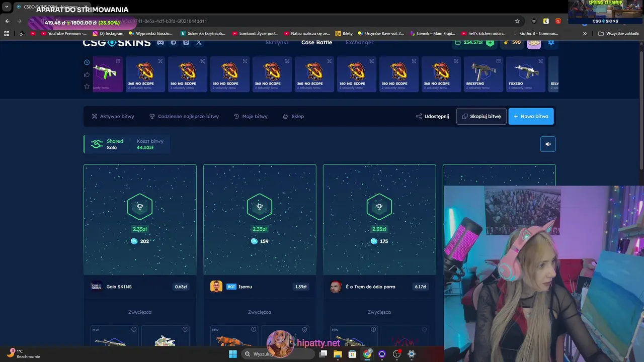
Task: Click the trophy hexagon above 202
Action: point(140,207)
